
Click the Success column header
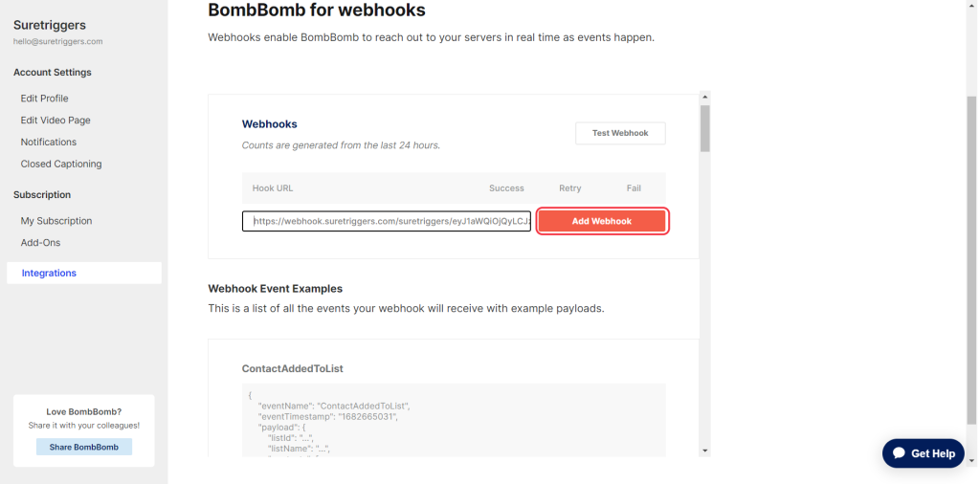506,188
